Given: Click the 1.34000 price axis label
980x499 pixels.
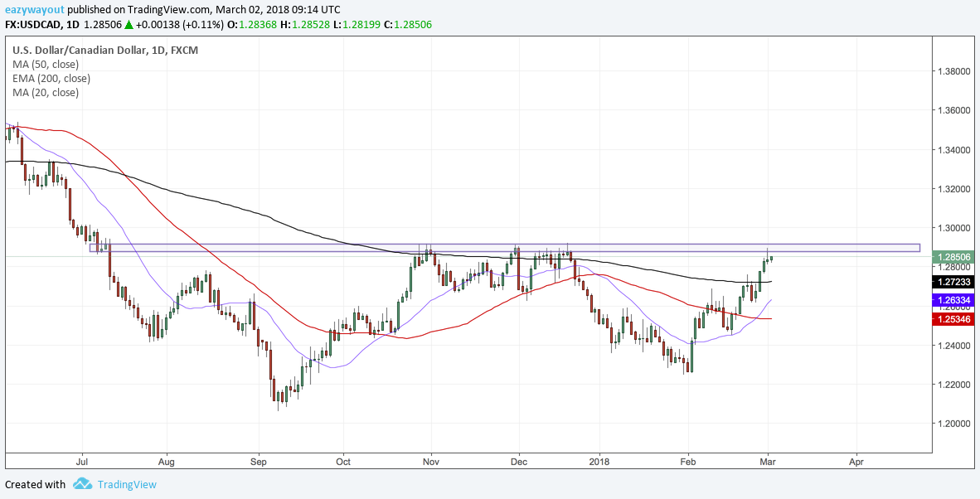Looking at the screenshot, I should click(953, 150).
